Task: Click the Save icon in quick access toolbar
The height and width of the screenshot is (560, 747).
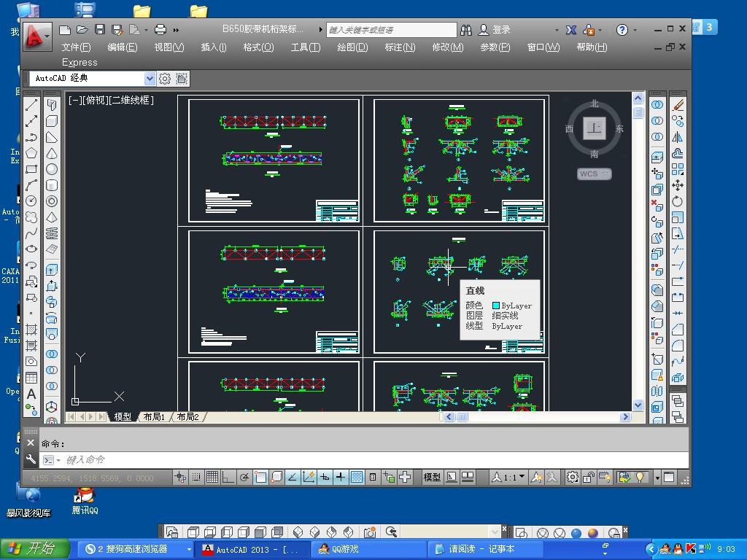Action: click(x=100, y=30)
